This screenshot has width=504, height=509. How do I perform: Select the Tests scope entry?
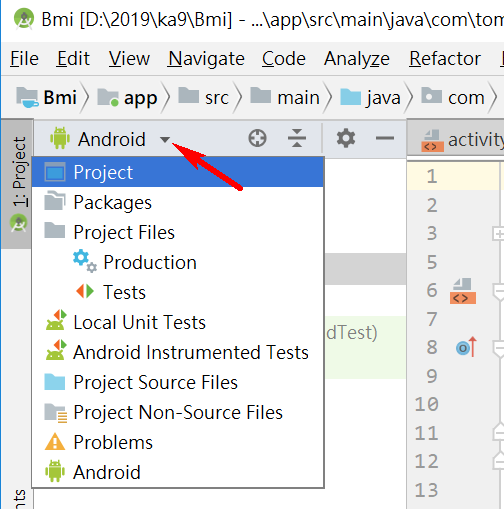coord(178,292)
